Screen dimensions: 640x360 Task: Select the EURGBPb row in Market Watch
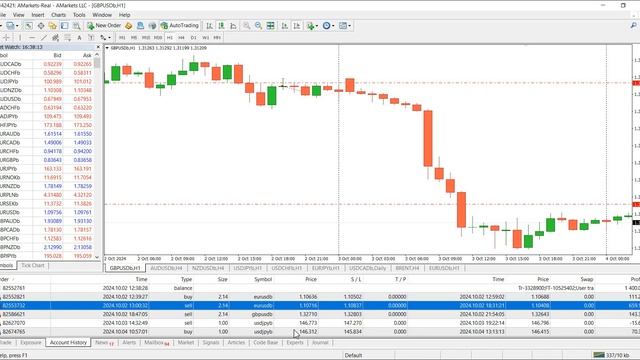48,160
